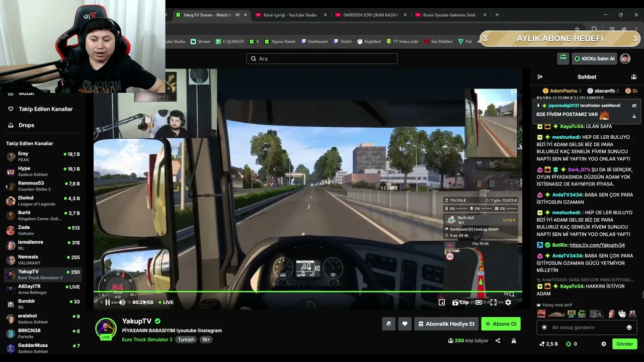Insert the GG Pepe emote
644x362 pixels.
tap(572, 314)
